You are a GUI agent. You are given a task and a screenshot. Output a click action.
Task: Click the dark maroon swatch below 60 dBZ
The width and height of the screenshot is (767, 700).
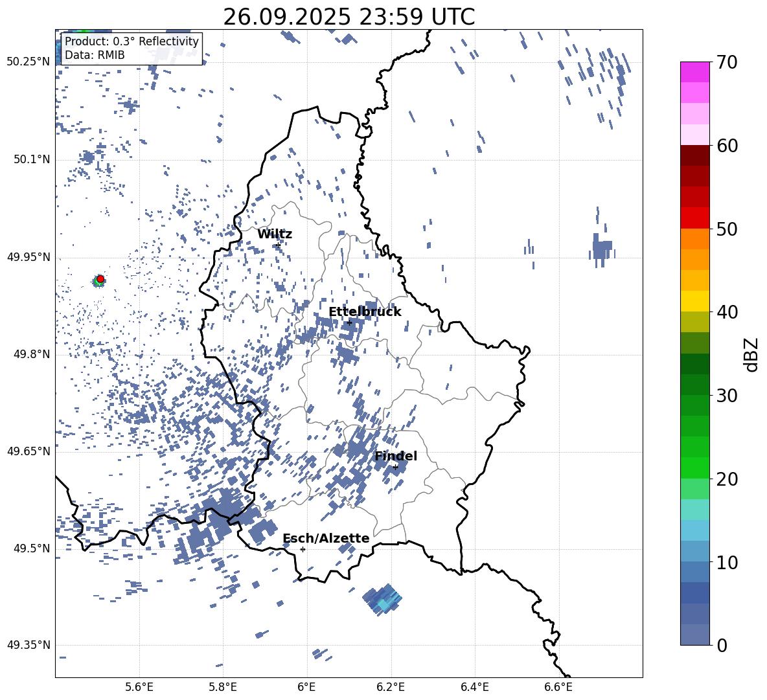pos(694,155)
